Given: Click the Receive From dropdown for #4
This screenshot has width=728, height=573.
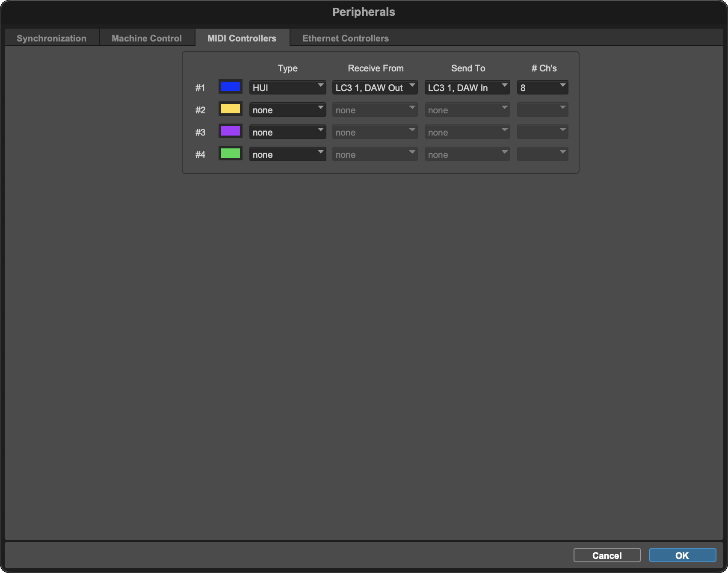Looking at the screenshot, I should [x=375, y=154].
